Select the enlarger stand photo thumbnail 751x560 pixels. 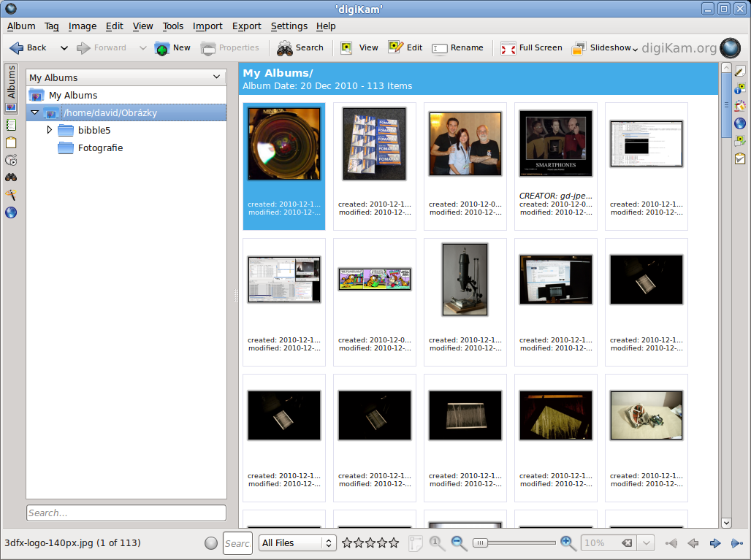(465, 280)
